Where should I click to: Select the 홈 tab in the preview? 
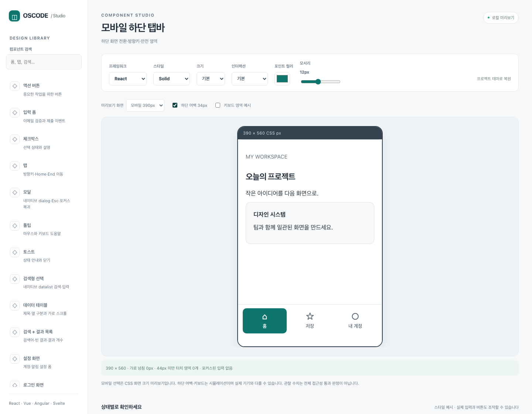(x=265, y=321)
